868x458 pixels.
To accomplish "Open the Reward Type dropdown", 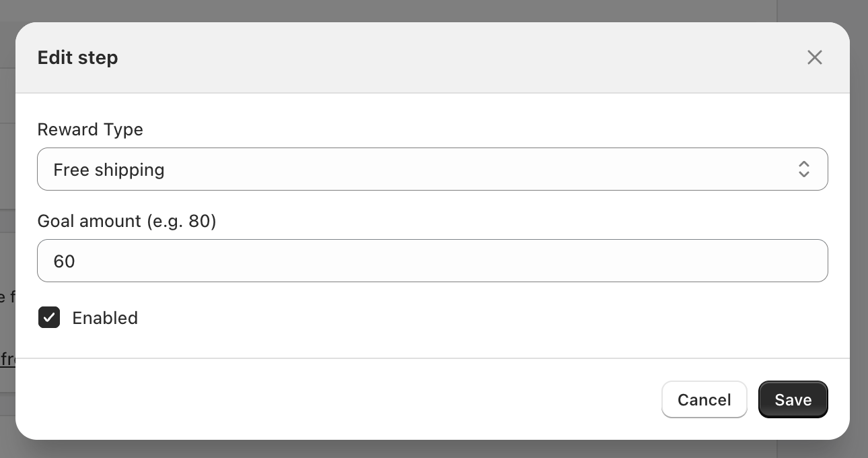I will [432, 169].
